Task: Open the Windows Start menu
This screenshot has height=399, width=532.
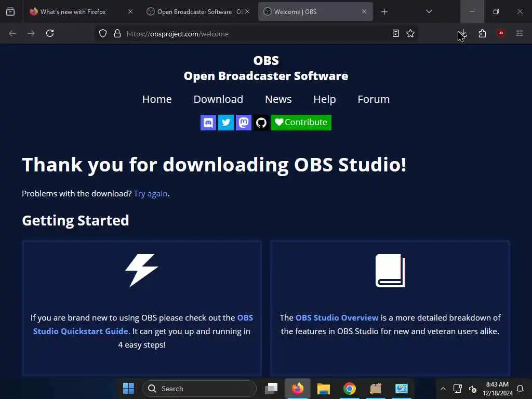Action: click(129, 389)
